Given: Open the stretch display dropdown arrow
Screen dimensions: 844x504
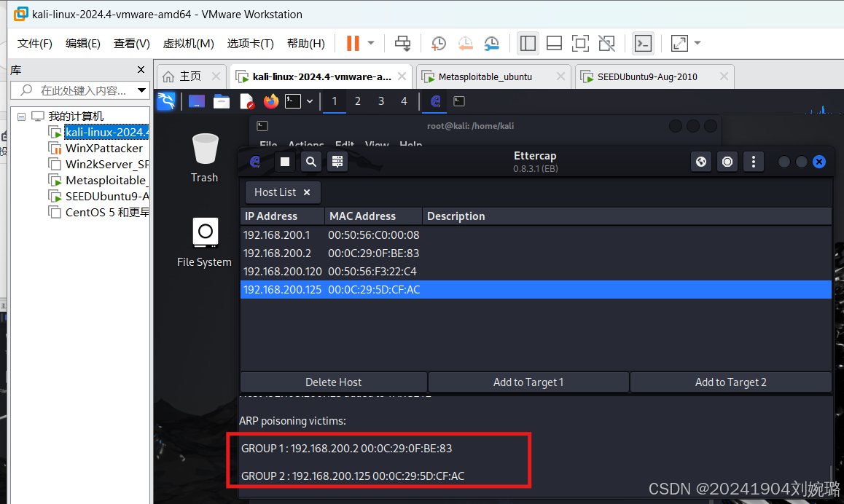Looking at the screenshot, I should [x=698, y=42].
